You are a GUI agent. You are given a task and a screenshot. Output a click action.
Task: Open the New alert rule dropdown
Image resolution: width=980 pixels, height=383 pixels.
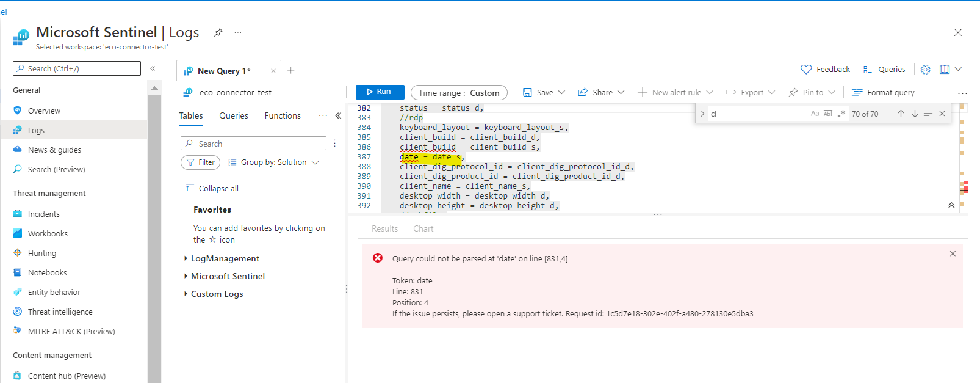point(676,92)
